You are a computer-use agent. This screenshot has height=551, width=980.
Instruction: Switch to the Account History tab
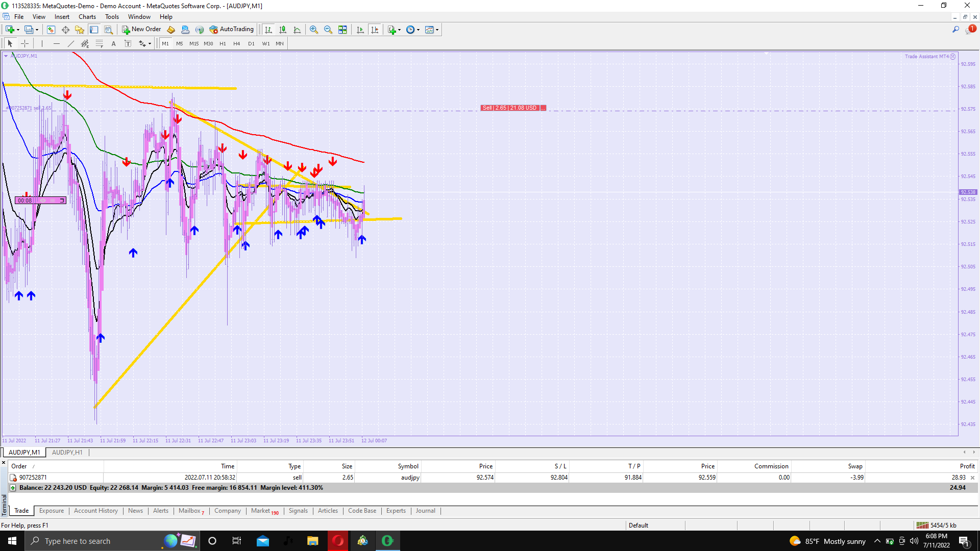pyautogui.click(x=96, y=511)
